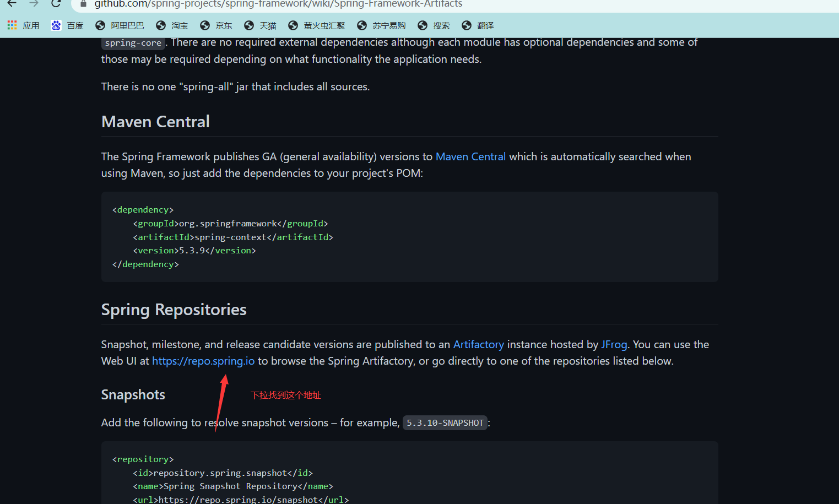Click the opening <repository> tag line

click(x=143, y=459)
